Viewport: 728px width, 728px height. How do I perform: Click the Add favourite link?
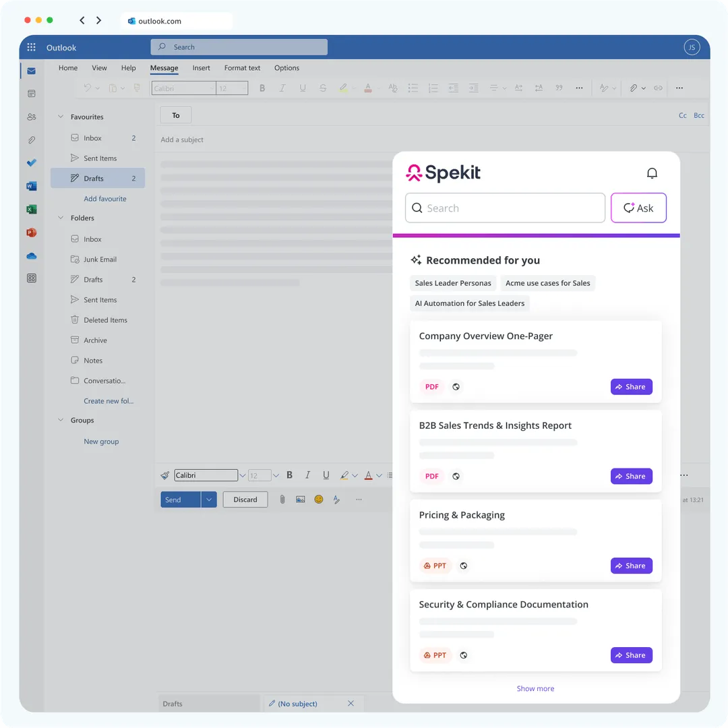coord(105,199)
